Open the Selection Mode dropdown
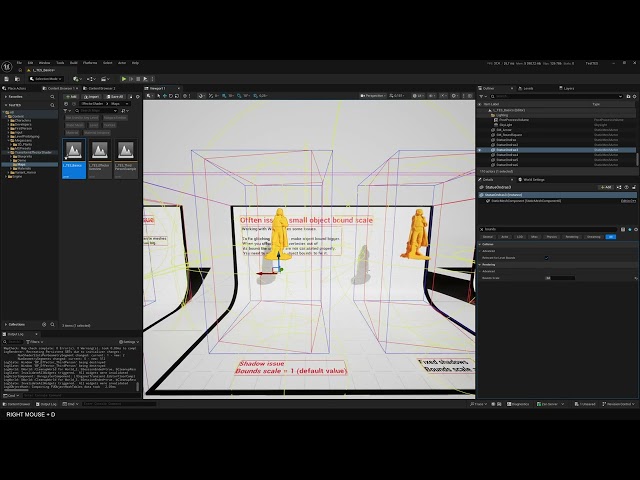This screenshot has width=640, height=480. tap(46, 79)
